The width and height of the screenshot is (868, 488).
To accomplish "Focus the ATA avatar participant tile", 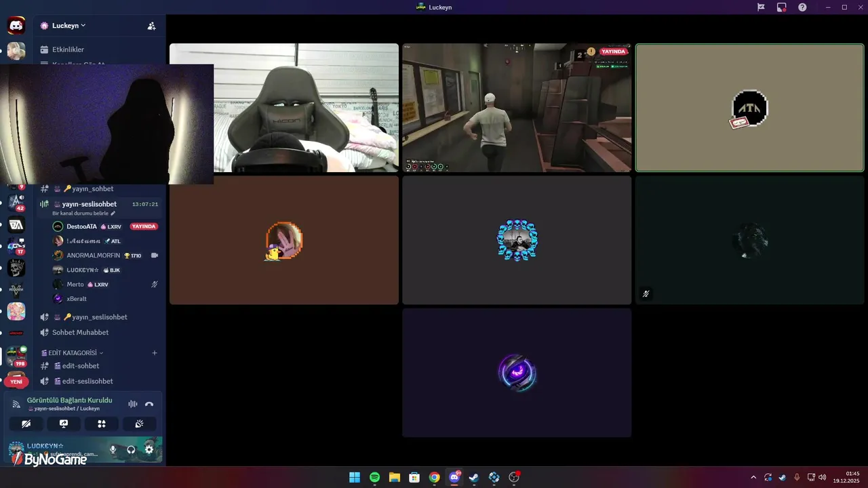I will click(750, 108).
